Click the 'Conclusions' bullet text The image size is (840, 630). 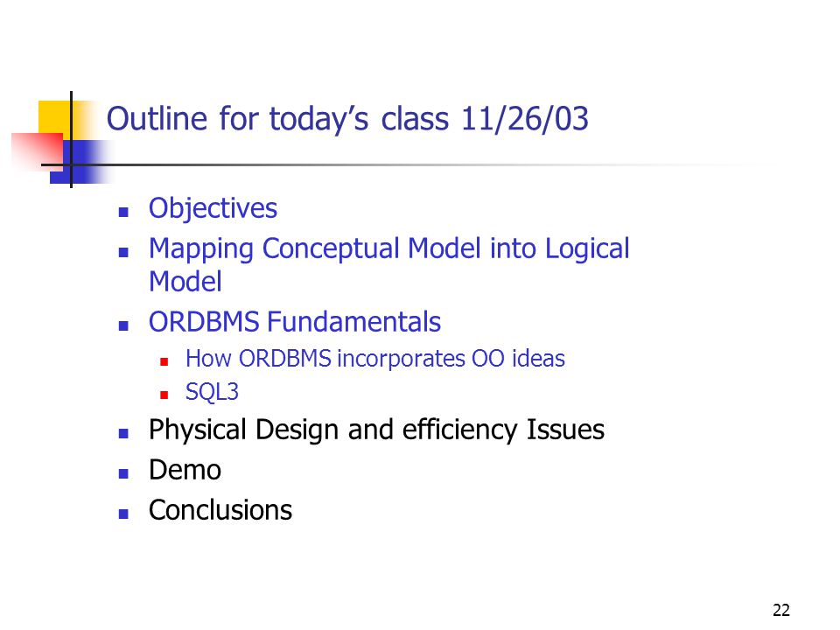tap(220, 510)
